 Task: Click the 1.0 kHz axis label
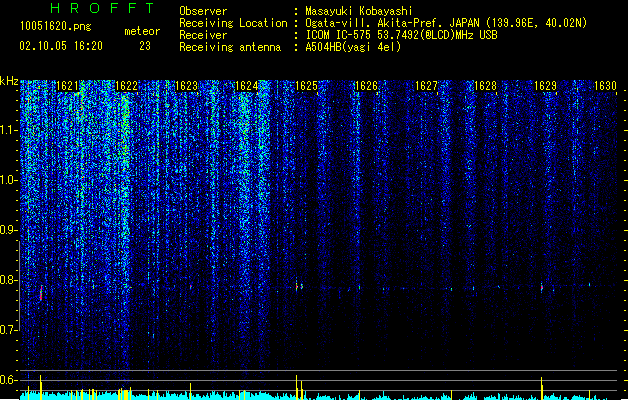(8, 180)
